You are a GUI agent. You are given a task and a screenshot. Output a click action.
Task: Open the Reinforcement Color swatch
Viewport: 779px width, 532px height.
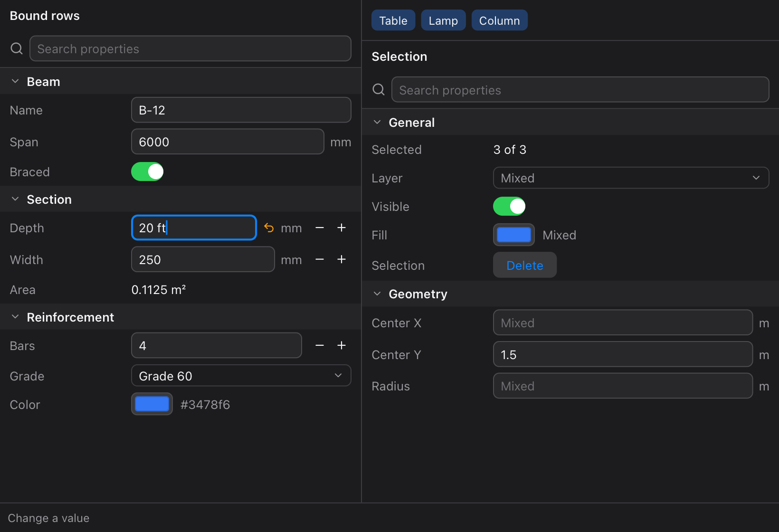coord(152,404)
